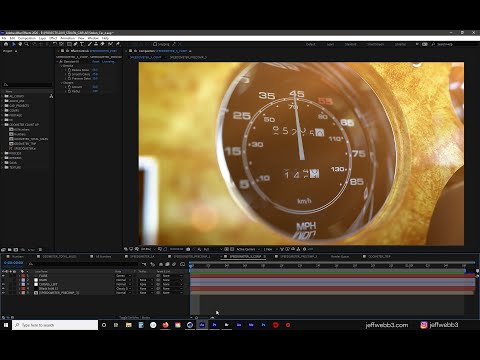Image resolution: width=480 pixels, height=360 pixels.
Task: Select the Selection arrow tool
Action: (x=14, y=44)
